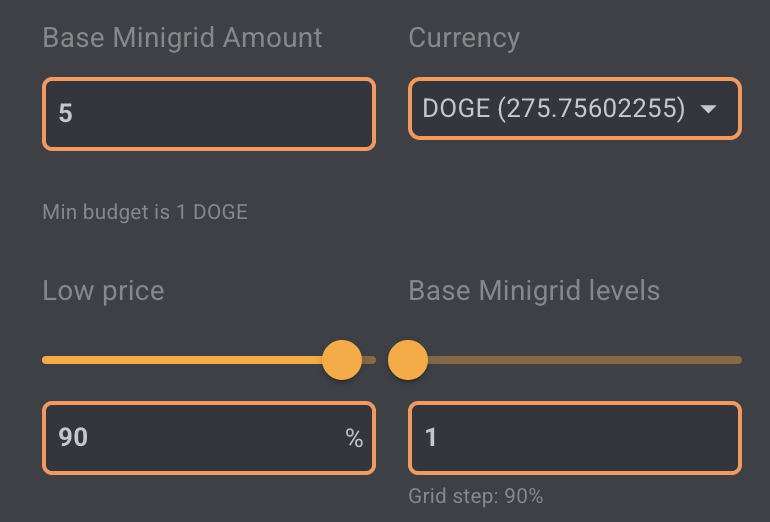The width and height of the screenshot is (770, 522).
Task: Click the Low price slider handle
Action: pos(342,359)
